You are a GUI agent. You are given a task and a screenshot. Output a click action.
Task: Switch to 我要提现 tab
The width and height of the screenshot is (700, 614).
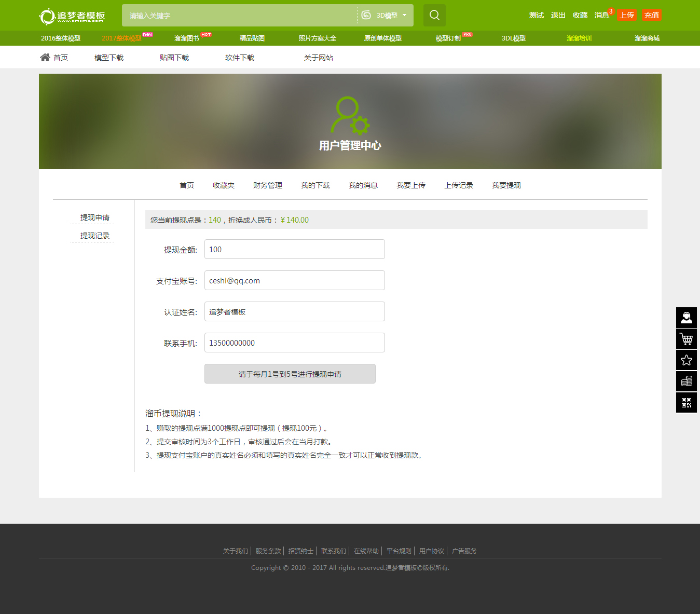506,185
